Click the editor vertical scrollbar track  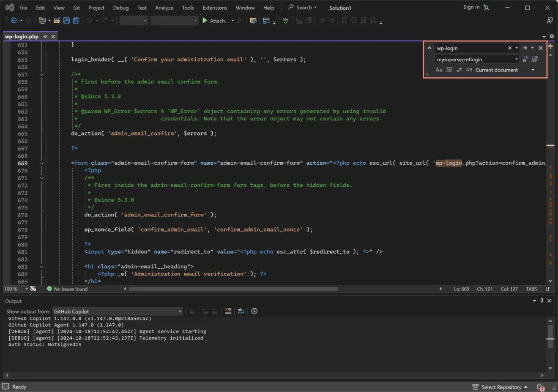point(550,169)
